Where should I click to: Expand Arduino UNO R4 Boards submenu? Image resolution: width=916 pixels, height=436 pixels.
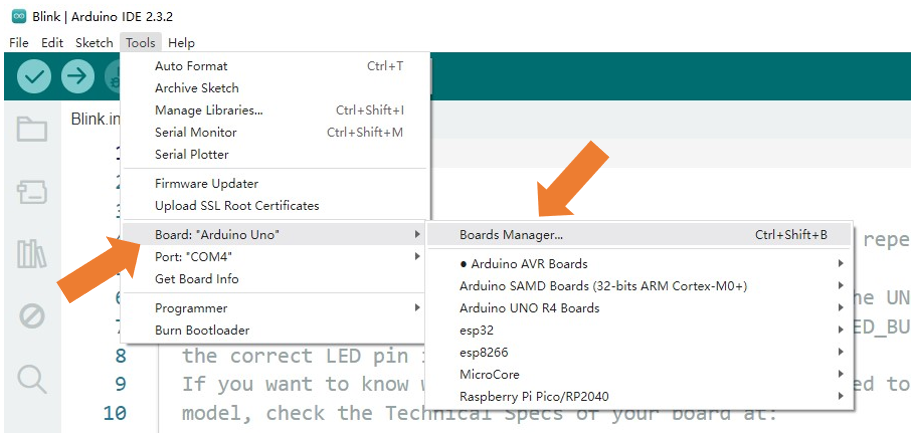(640, 308)
